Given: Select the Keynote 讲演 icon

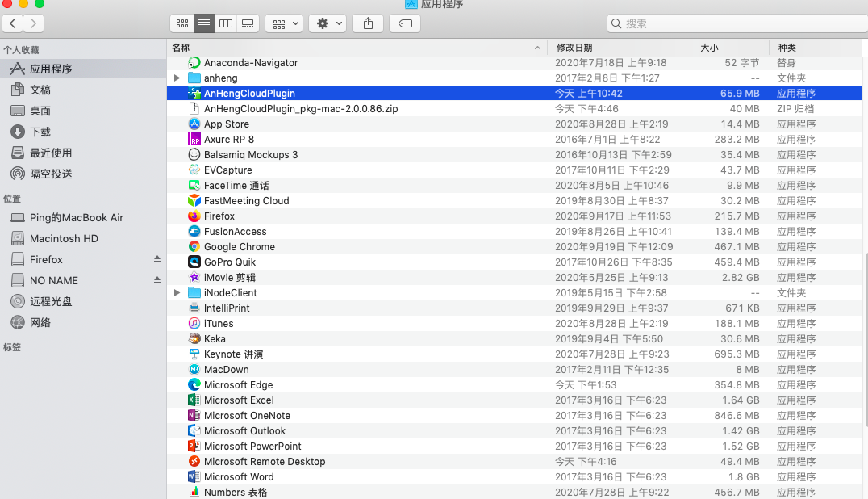Looking at the screenshot, I should (x=194, y=354).
